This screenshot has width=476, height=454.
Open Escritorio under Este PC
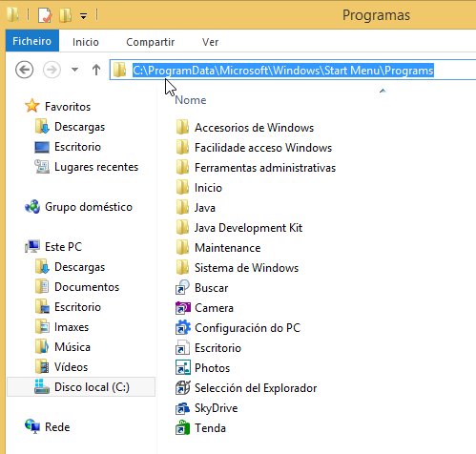pyautogui.click(x=77, y=307)
